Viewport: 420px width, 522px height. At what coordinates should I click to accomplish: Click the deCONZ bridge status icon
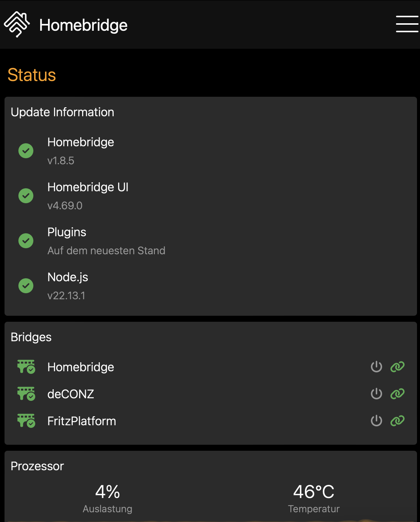26,394
